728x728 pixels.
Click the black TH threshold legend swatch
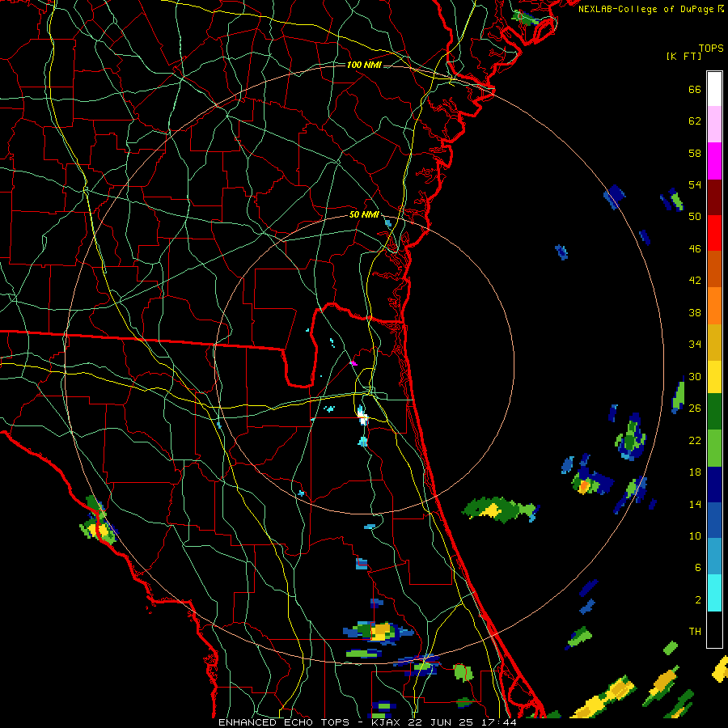point(714,629)
